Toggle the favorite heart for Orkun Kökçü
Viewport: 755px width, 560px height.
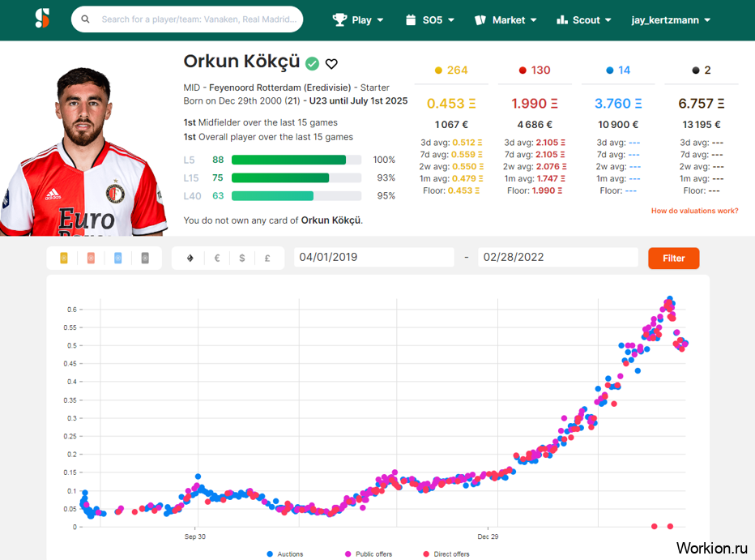[331, 63]
